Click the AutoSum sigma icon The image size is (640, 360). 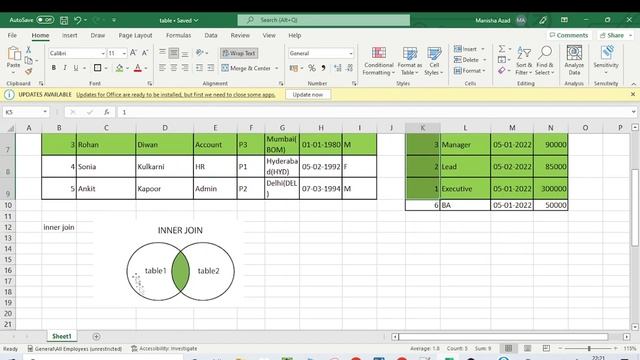[502, 49]
